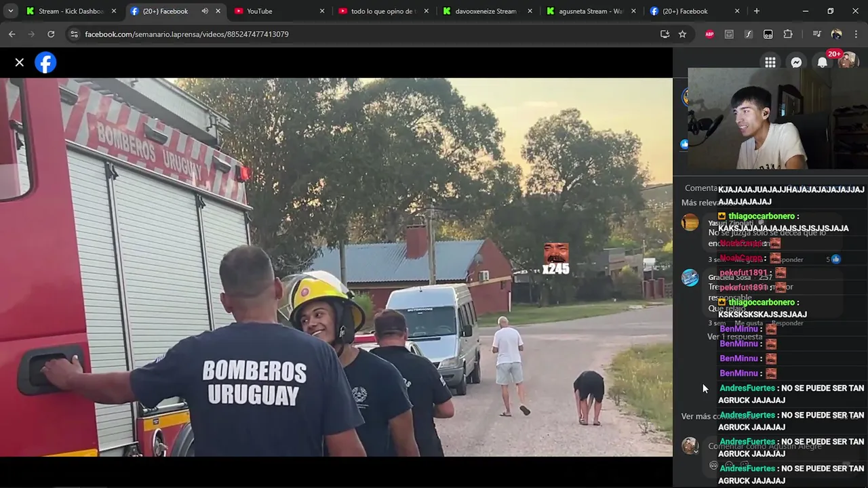Expand 'Ver 1 respuesta' replies

pyautogui.click(x=735, y=337)
